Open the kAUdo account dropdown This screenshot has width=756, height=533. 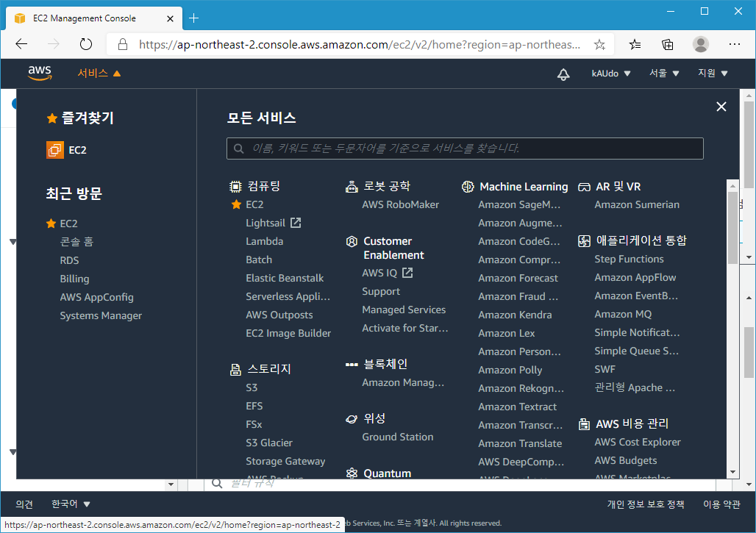(x=611, y=74)
